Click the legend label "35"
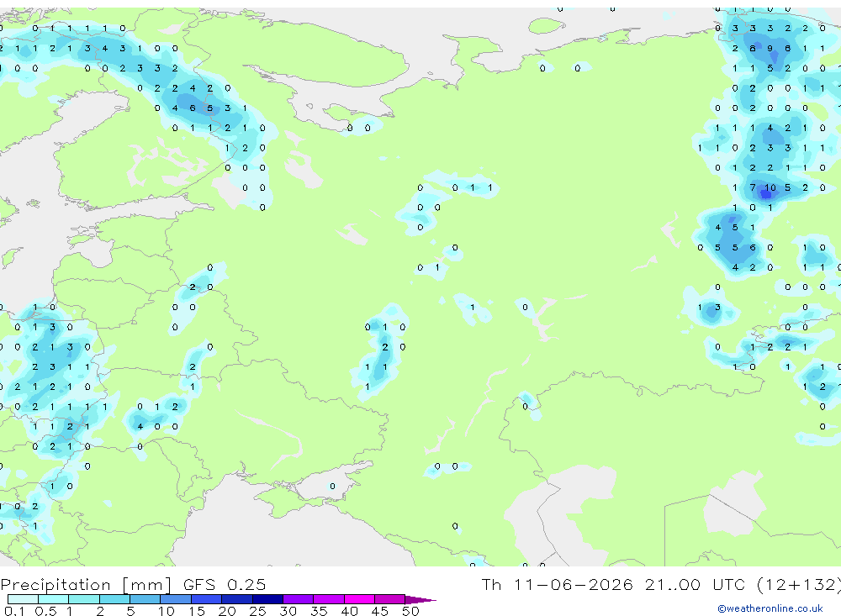841x616 pixels. tap(319, 611)
